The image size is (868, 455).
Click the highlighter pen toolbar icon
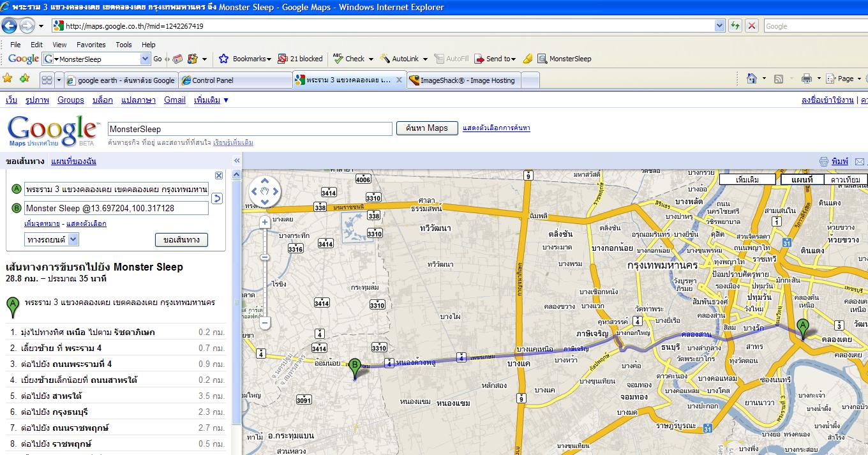point(528,59)
